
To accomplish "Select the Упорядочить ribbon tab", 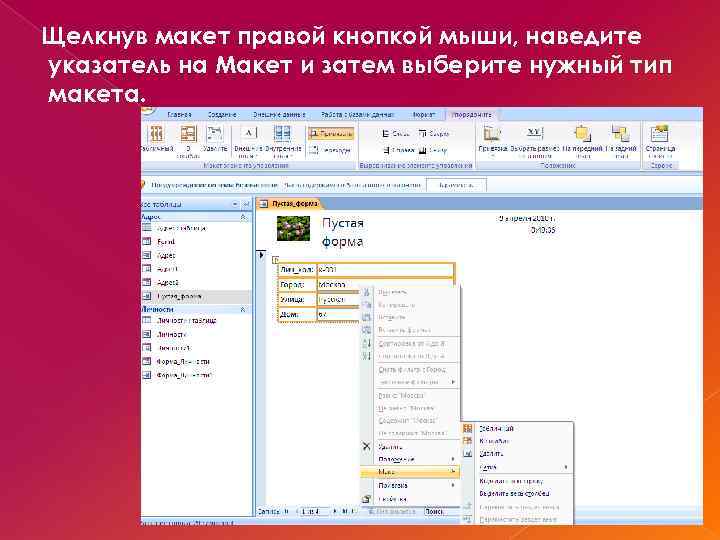I will (x=472, y=114).
